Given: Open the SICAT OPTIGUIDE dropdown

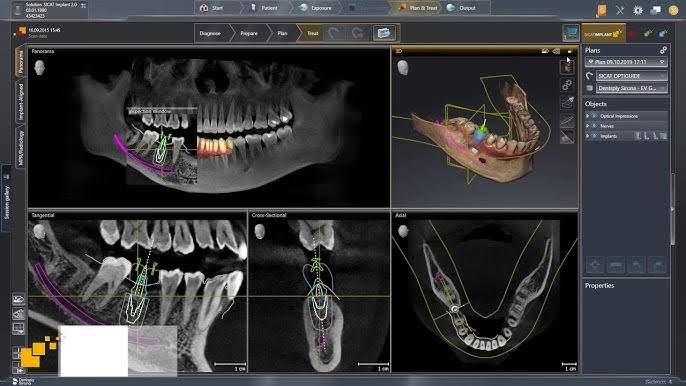Looking at the screenshot, I should [631, 76].
